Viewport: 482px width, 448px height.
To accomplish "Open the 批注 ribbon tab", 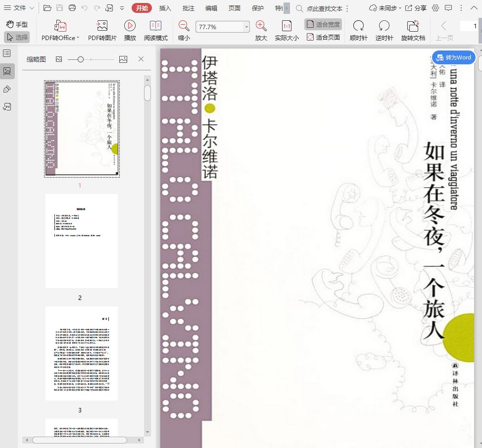I will (188, 8).
